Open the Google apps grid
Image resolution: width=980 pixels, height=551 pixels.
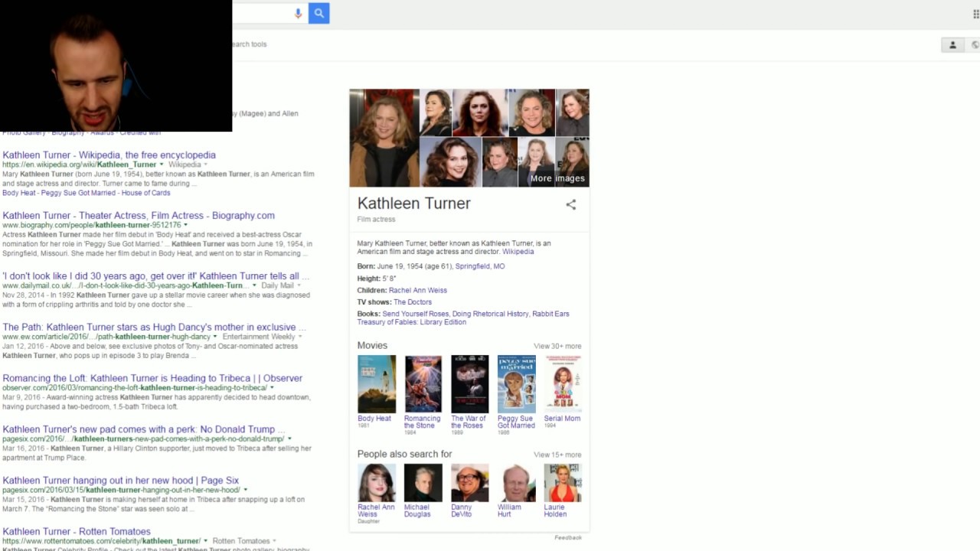(975, 14)
